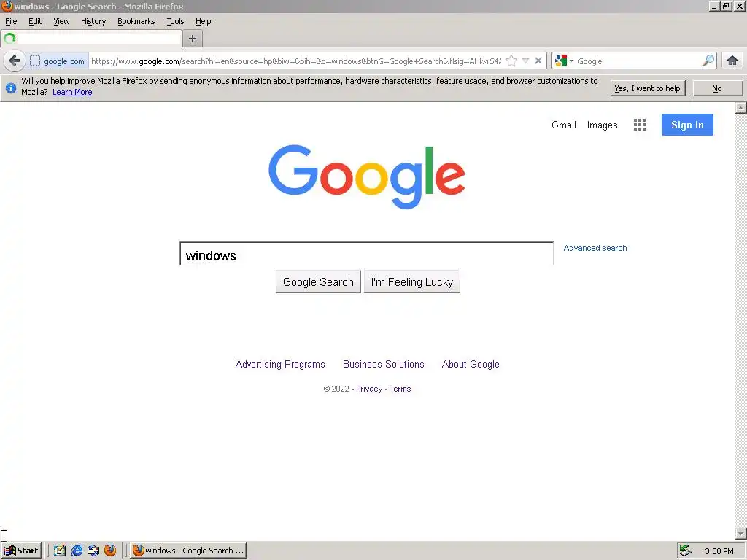
Task: Launch Internet Explorer from quick launch
Action: click(x=77, y=551)
